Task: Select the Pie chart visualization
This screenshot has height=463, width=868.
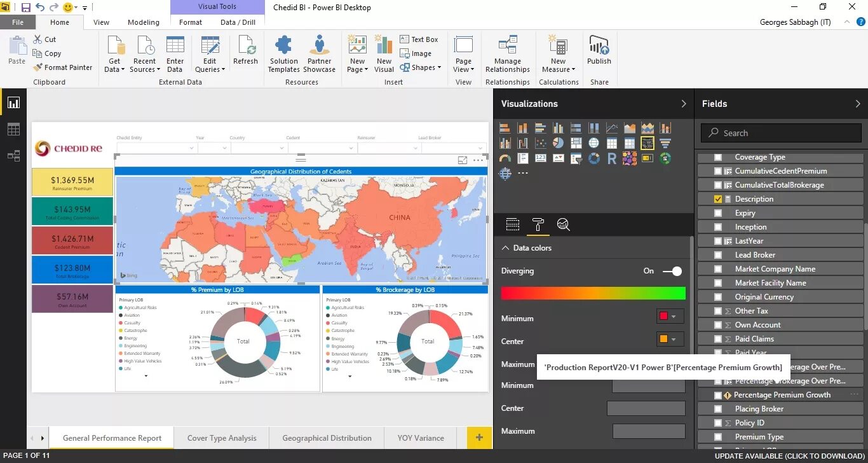Action: coord(559,143)
